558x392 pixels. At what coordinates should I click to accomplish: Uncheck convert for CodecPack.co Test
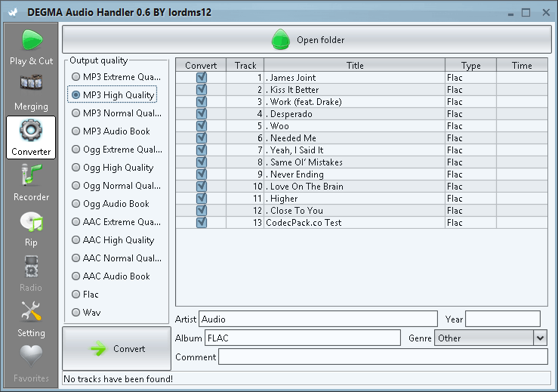point(202,223)
